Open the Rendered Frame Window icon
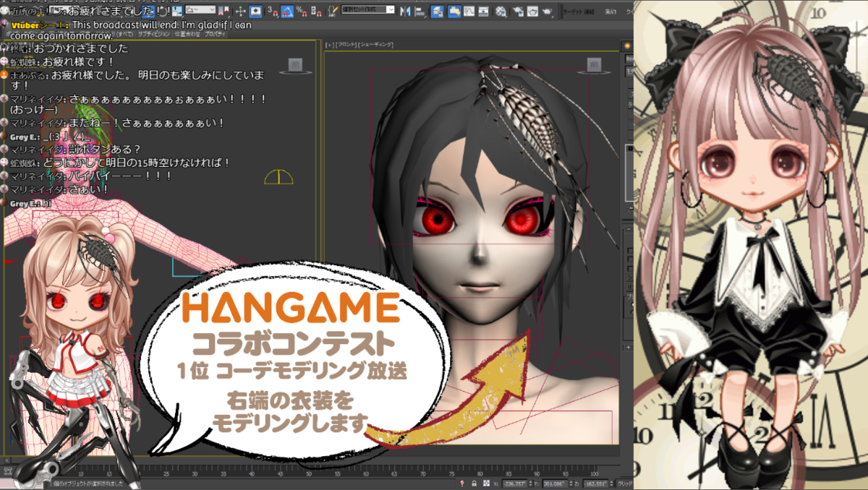The width and height of the screenshot is (868, 490). [532, 12]
